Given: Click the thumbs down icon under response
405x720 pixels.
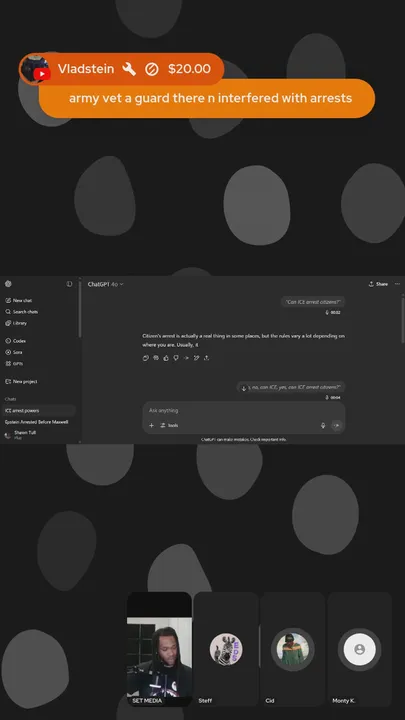Looking at the screenshot, I should coord(176,358).
